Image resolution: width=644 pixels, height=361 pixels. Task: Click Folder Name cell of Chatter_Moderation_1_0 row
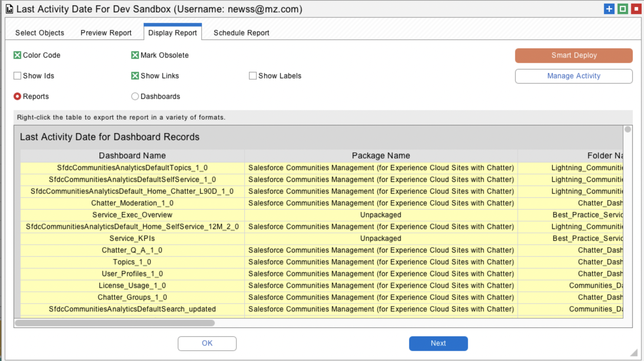(x=570, y=203)
